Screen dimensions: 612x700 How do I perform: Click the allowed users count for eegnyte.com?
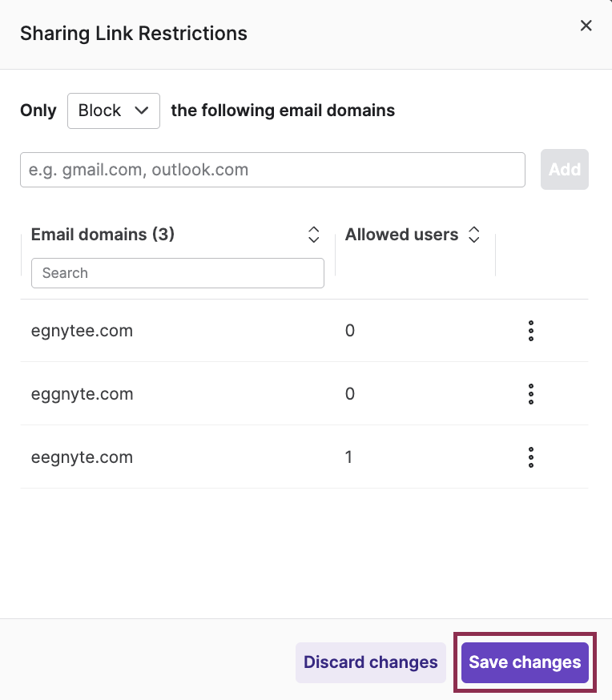click(x=349, y=457)
